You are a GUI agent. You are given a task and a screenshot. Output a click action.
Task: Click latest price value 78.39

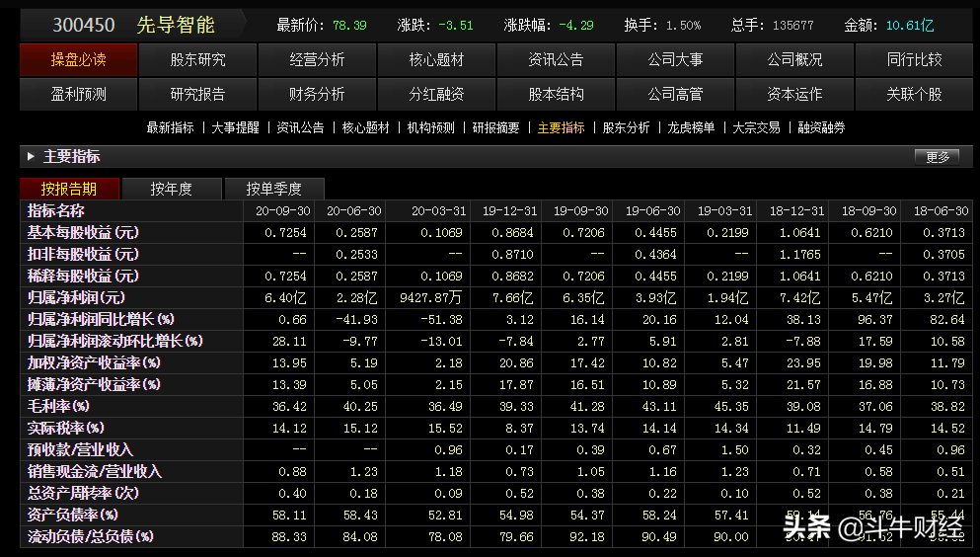pos(349,26)
